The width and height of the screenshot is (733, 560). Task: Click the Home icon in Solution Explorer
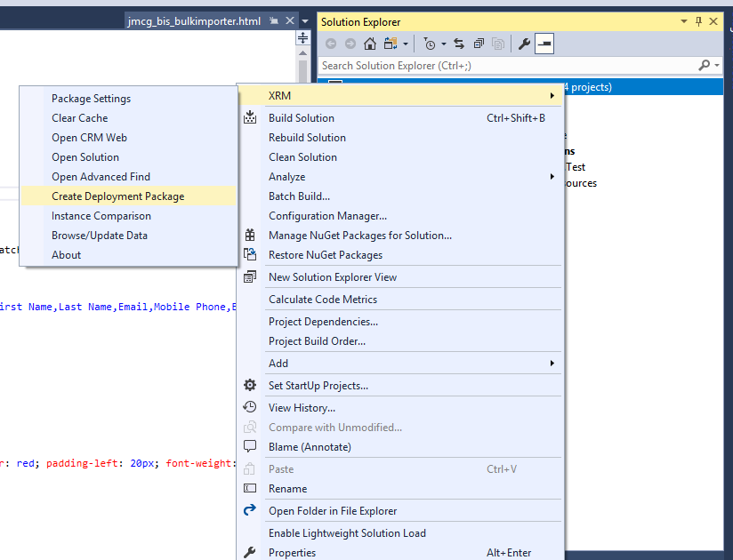pyautogui.click(x=370, y=44)
